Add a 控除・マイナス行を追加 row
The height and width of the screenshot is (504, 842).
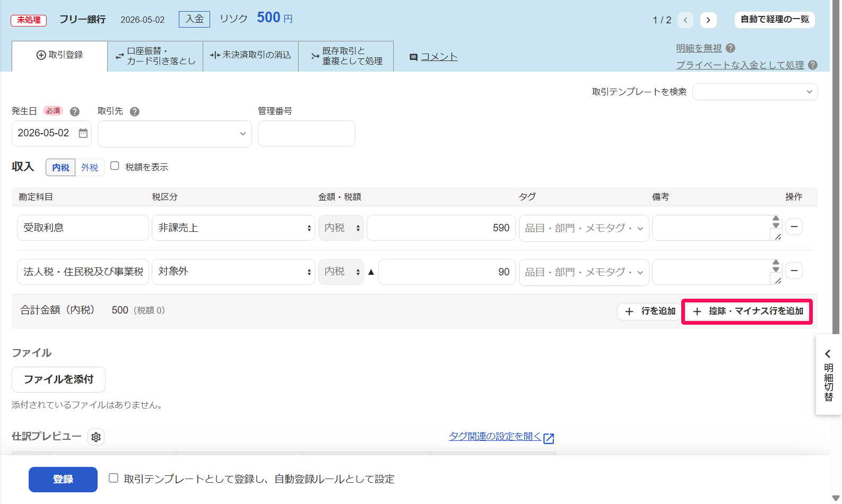pos(747,311)
